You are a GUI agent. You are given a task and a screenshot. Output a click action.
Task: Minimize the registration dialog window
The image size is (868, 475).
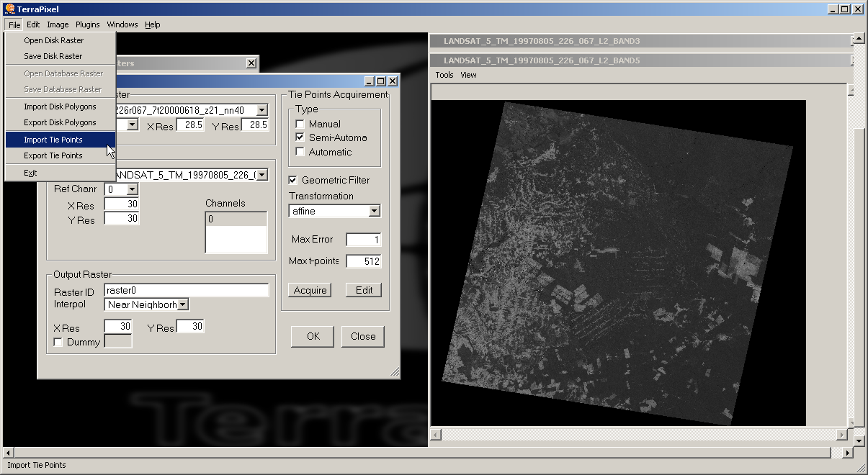pos(369,81)
